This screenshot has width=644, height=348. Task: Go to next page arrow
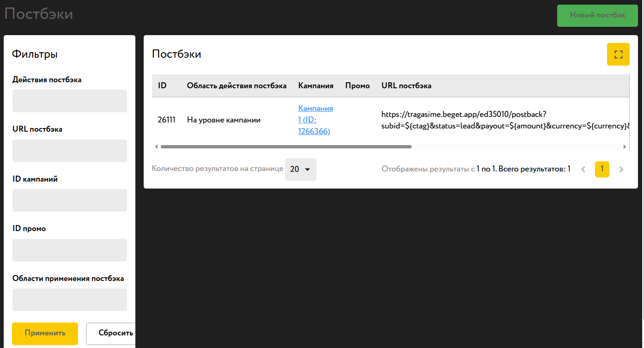(x=621, y=169)
